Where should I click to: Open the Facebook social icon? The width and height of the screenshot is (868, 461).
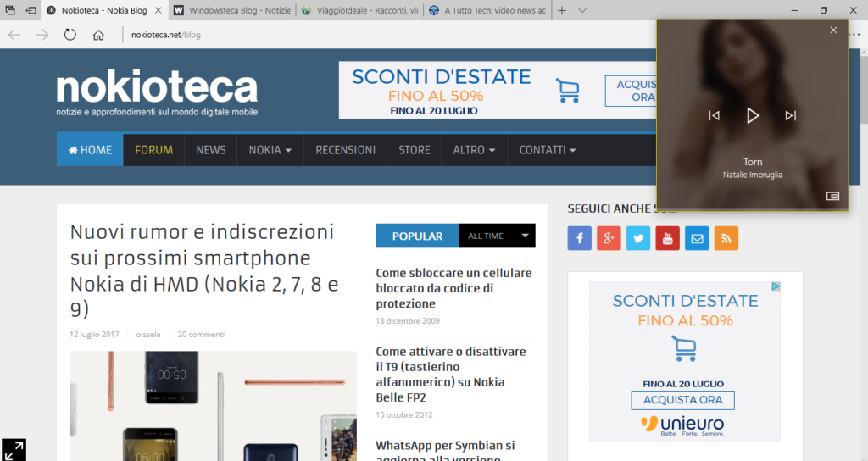click(580, 238)
